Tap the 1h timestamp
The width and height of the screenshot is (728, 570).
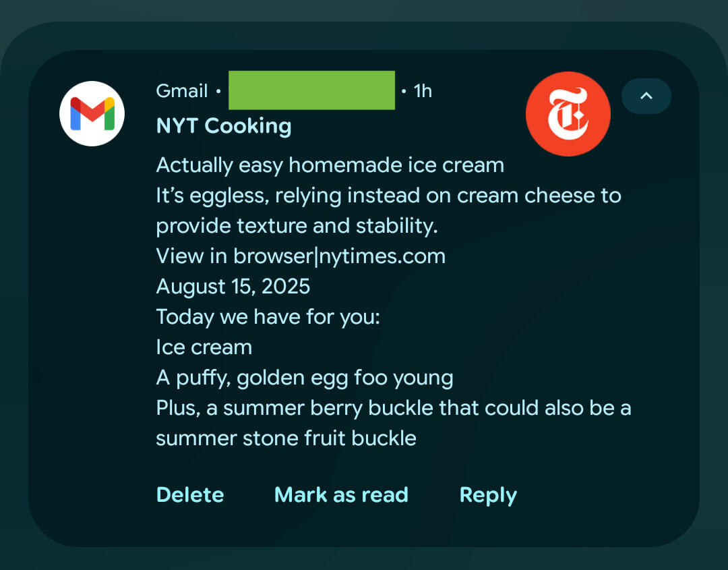click(423, 90)
